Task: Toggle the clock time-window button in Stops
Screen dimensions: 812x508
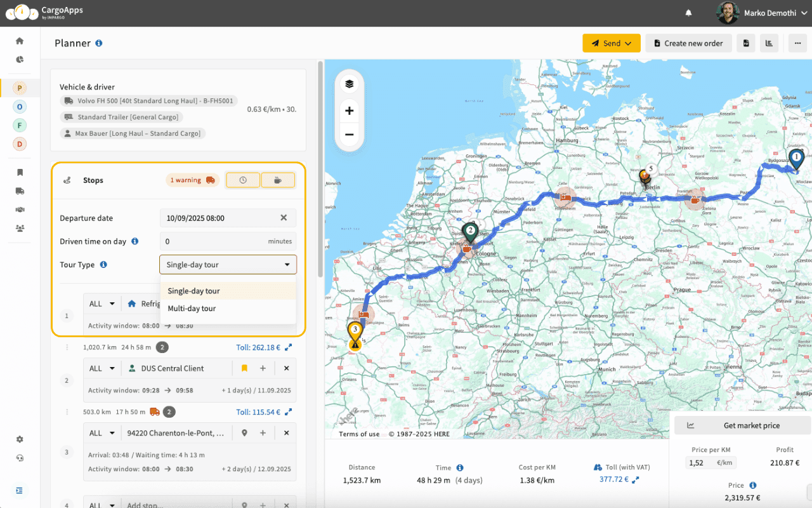Action: click(x=243, y=180)
